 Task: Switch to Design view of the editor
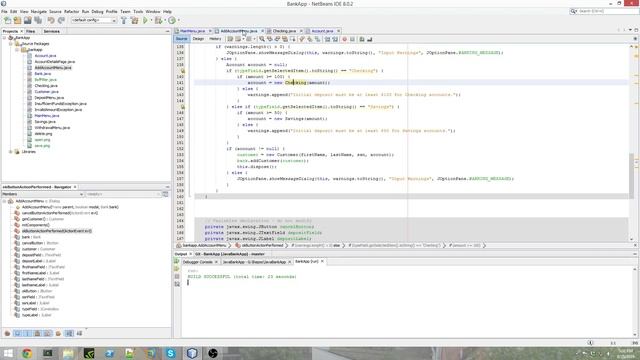click(198, 39)
